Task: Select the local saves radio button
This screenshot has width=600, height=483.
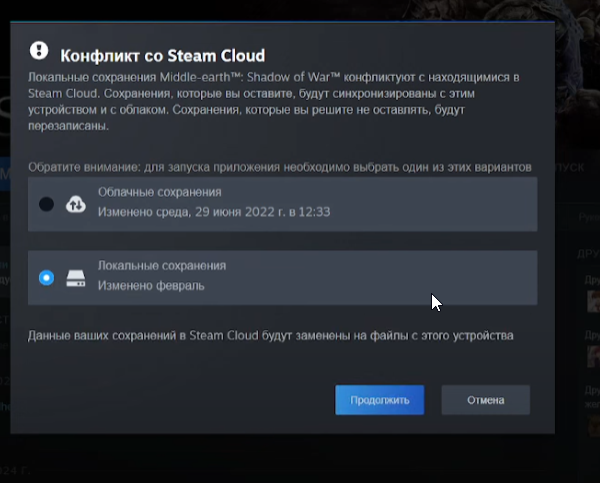Action: pos(46,277)
